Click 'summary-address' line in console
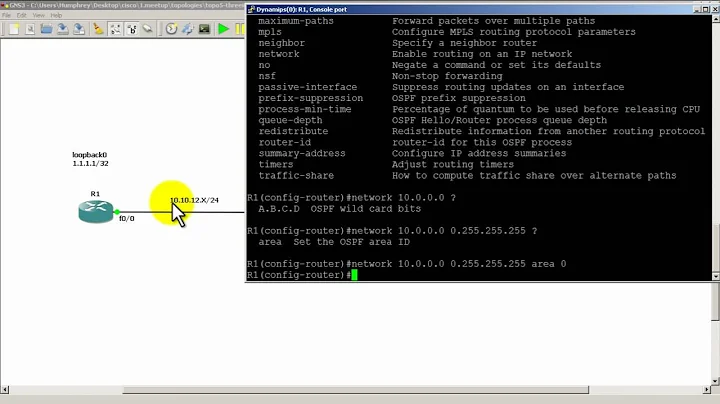 [x=302, y=153]
